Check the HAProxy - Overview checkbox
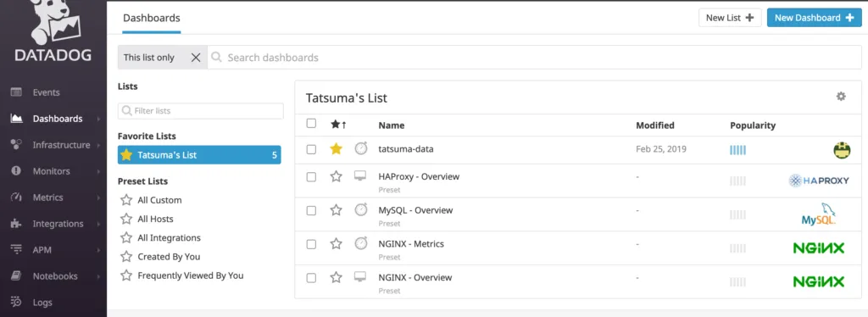 tap(311, 177)
